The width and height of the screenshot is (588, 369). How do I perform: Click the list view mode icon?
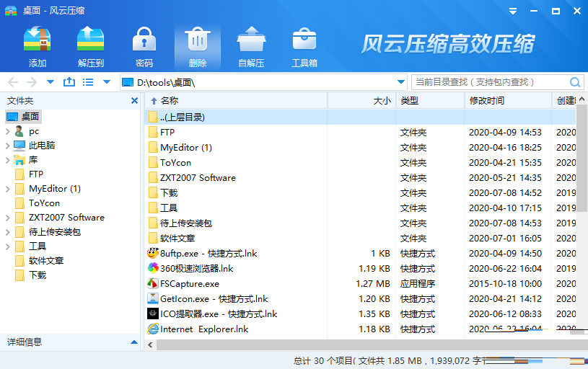[x=88, y=81]
